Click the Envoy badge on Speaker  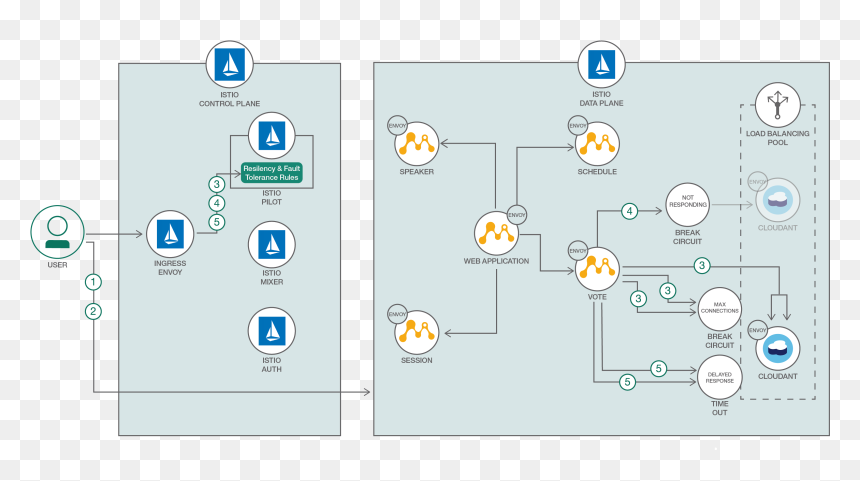coord(398,126)
